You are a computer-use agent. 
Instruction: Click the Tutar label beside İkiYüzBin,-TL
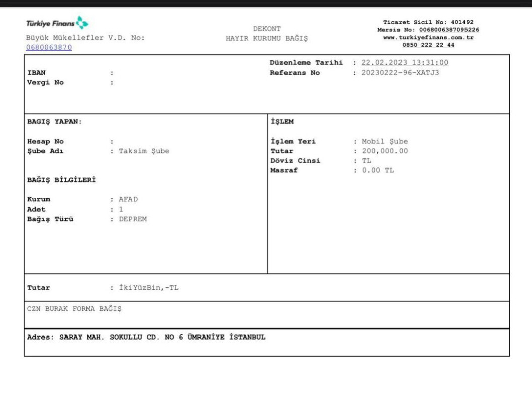(38, 288)
